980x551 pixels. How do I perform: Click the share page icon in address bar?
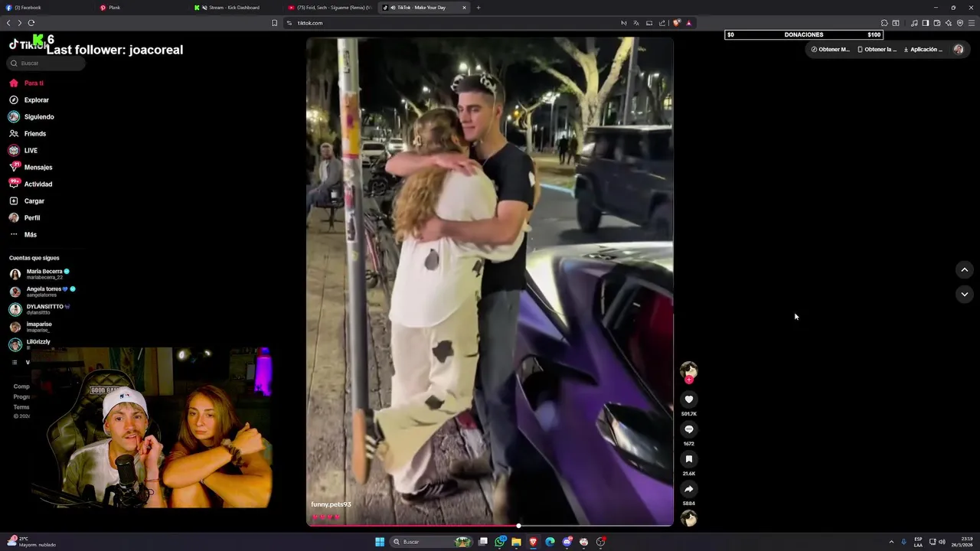pyautogui.click(x=662, y=23)
